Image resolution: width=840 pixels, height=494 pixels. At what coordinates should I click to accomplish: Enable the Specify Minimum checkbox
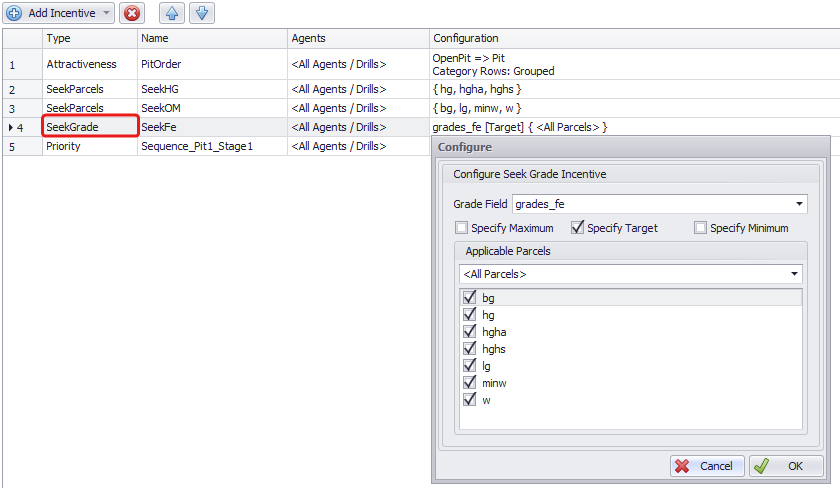(700, 228)
